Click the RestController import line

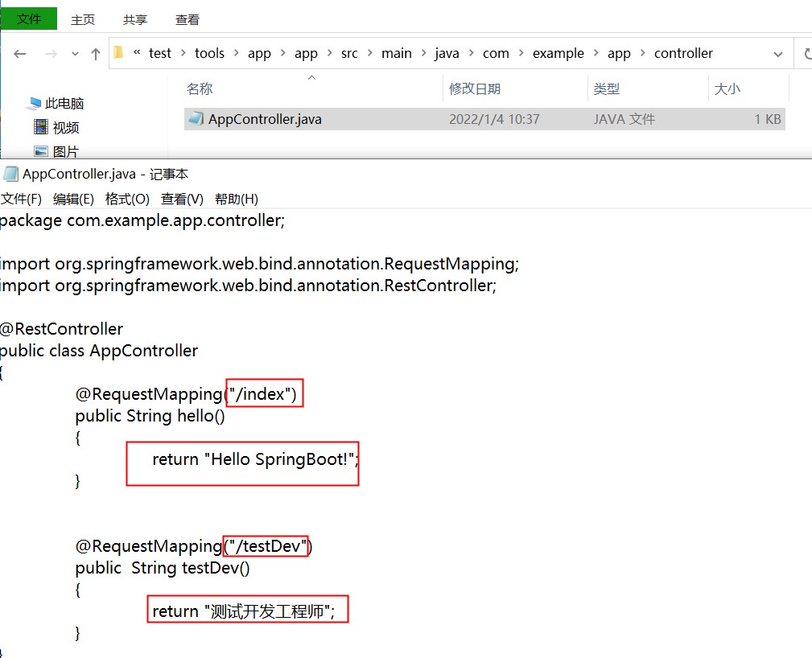[248, 286]
